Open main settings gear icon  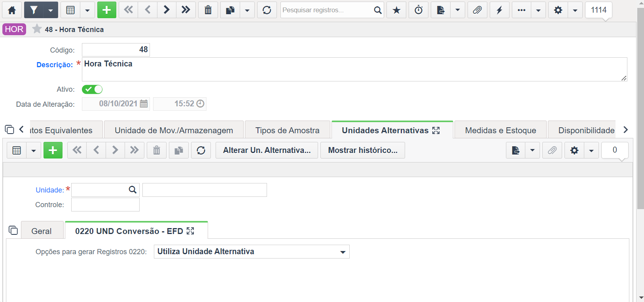tap(558, 10)
